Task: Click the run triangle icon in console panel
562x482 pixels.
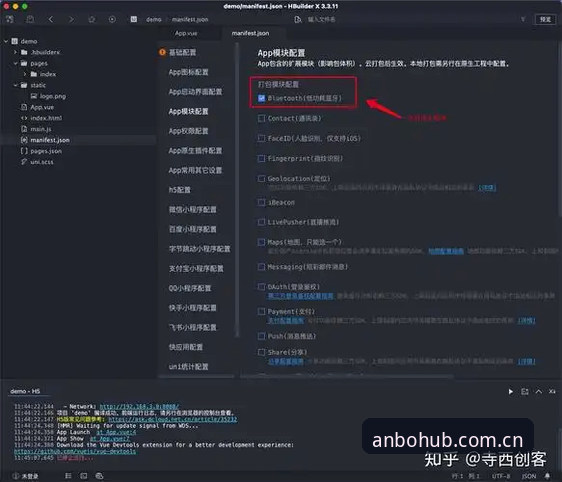Action: (x=510, y=392)
